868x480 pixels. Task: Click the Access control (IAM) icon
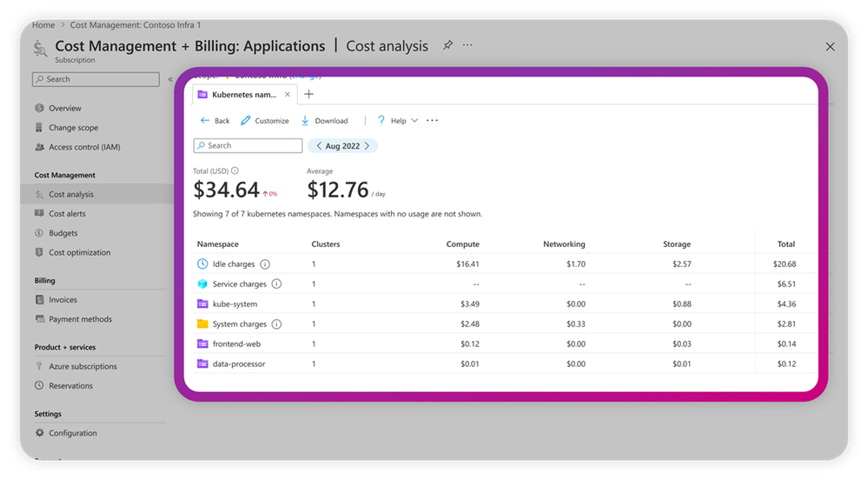39,147
